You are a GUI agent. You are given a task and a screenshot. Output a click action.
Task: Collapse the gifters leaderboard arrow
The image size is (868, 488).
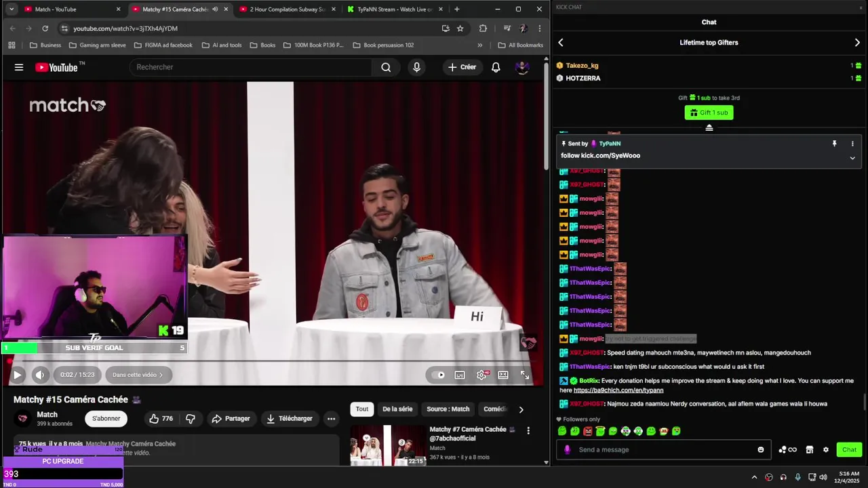pos(709,128)
